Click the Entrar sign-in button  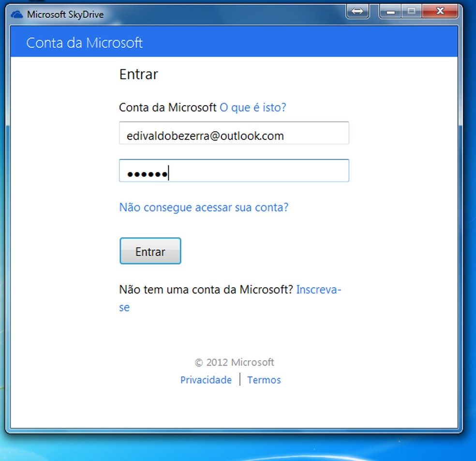(150, 251)
